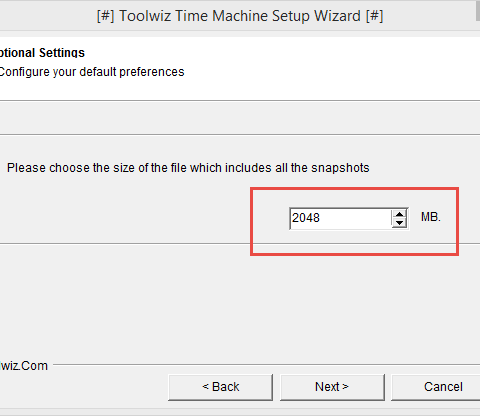The width and height of the screenshot is (480, 416).
Task: Click the 'Please choose the size' instruction text
Action: 188,168
